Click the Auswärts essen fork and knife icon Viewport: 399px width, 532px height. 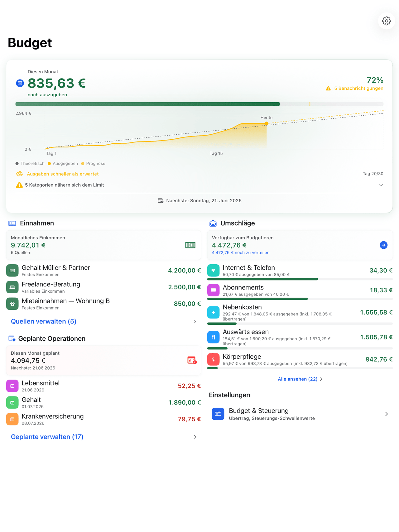[x=214, y=337]
